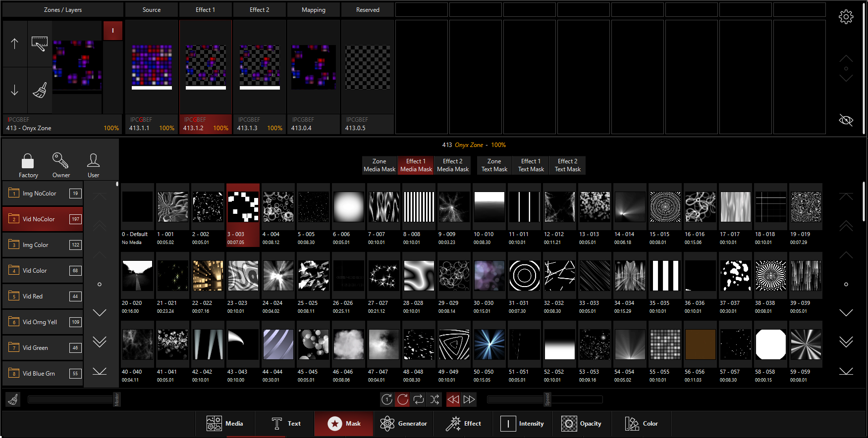Click the bottom-left broom clear icon
Screen dimensions: 868x438
(x=13, y=399)
